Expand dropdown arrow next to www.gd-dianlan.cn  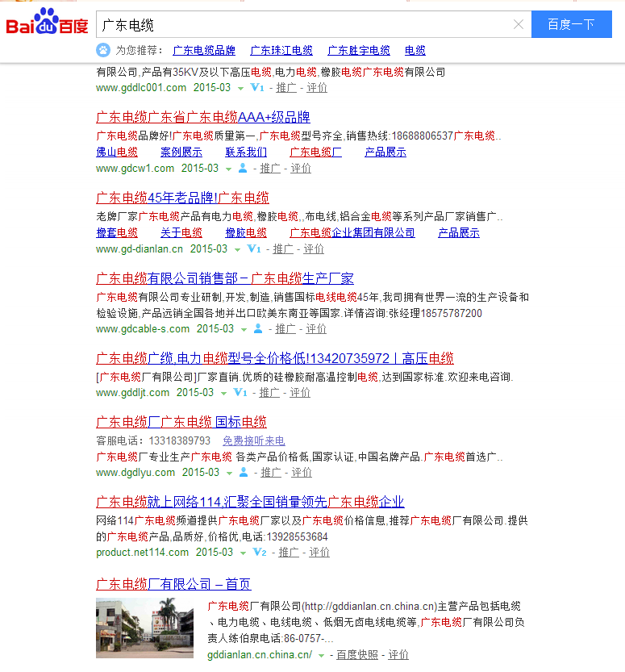(237, 249)
